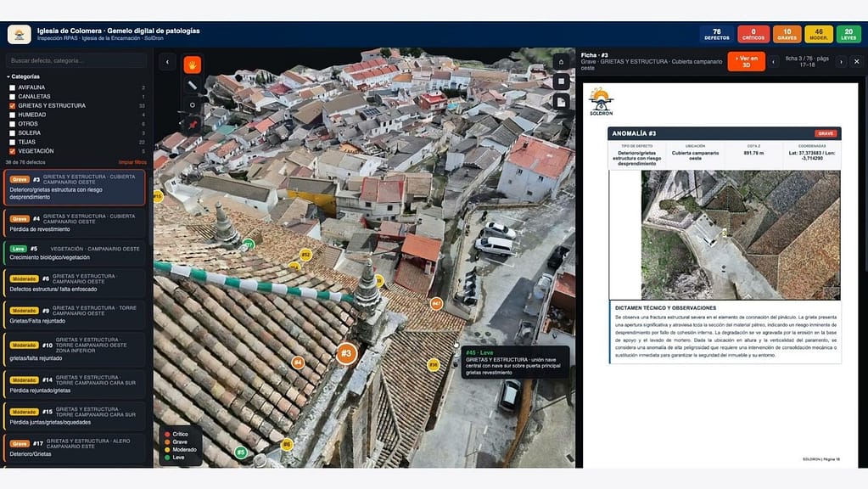Image resolution: width=868 pixels, height=489 pixels.
Task: Click the app logo in header
Action: [x=20, y=34]
